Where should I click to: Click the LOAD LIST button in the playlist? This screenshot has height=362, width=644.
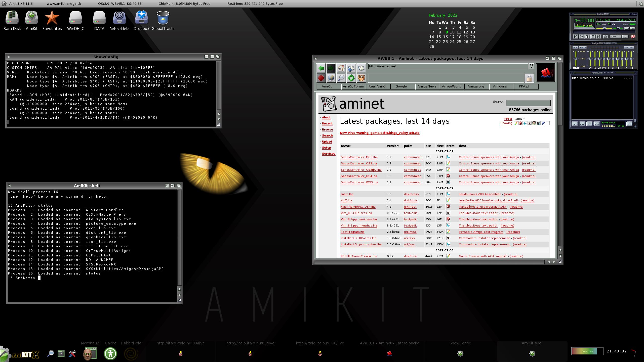(629, 124)
